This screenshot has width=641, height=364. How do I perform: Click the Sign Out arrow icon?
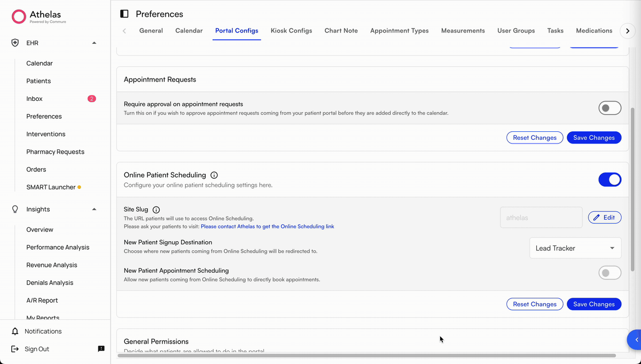15,349
